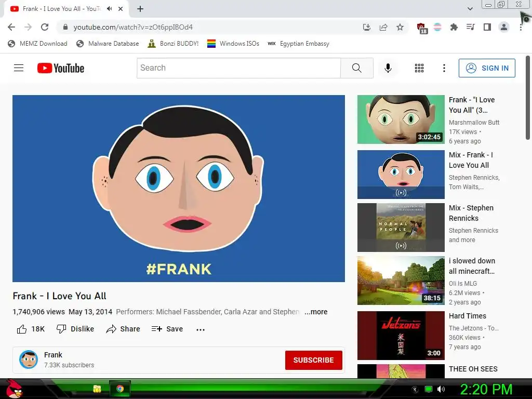Open the Chrome three-dot menu
Viewport: 532px width, 399px height.
pos(521,27)
